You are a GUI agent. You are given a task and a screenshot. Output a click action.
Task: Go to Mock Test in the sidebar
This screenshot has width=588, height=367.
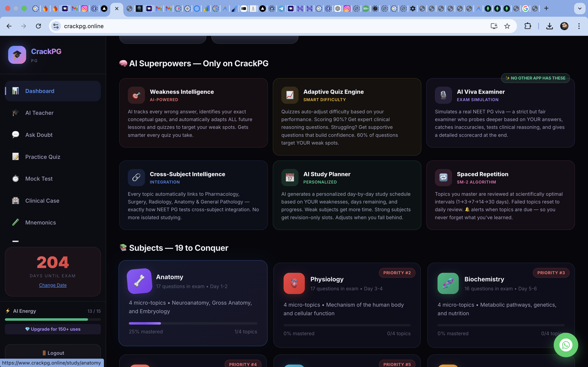click(x=39, y=179)
